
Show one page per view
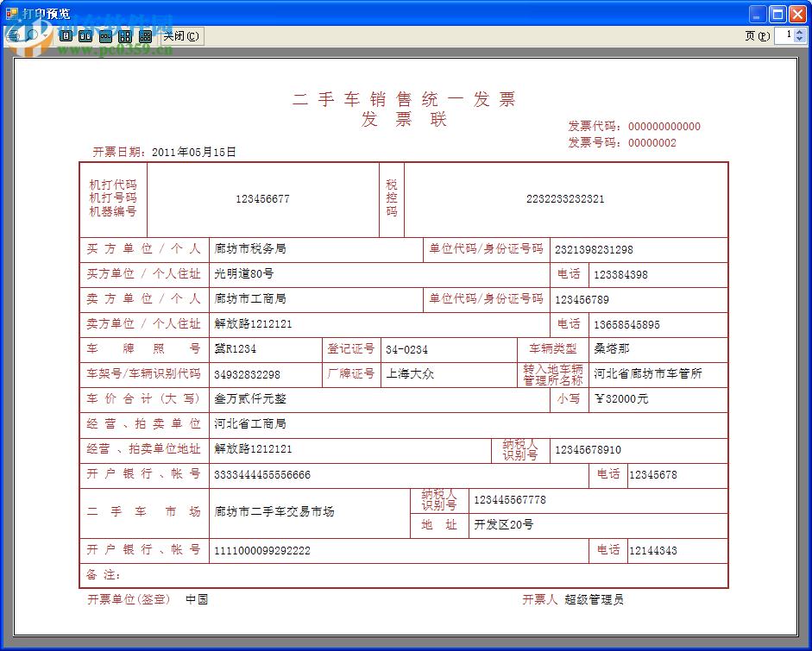click(x=66, y=35)
